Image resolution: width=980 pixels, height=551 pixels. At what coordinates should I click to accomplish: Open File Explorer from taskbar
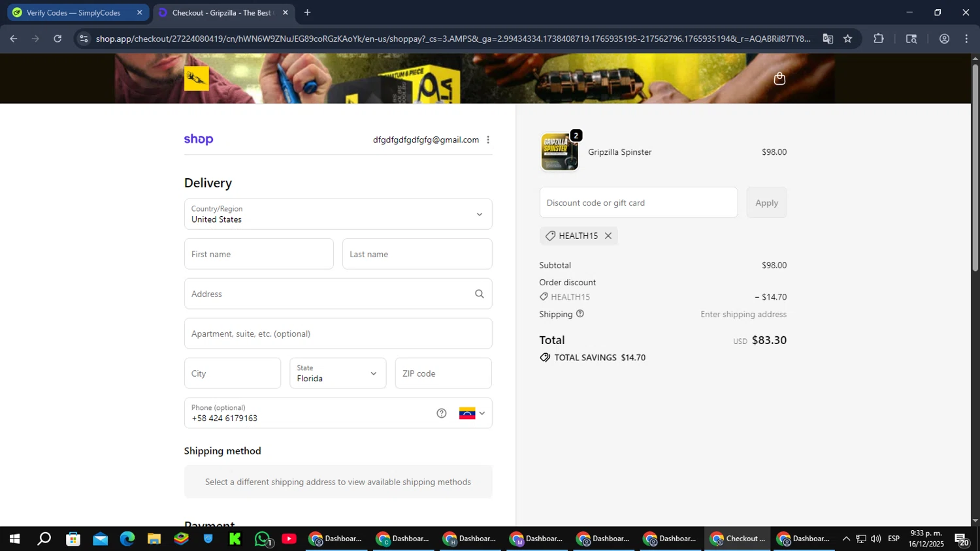pyautogui.click(x=154, y=539)
